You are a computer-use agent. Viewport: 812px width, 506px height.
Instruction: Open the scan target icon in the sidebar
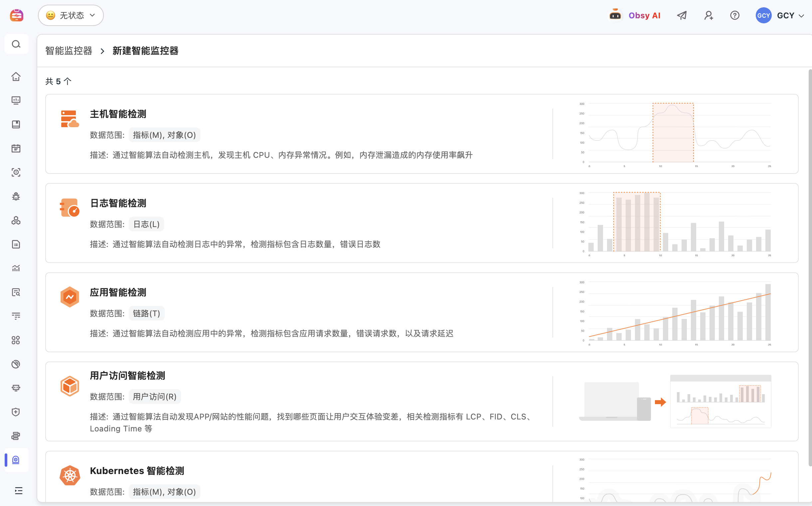(16, 172)
